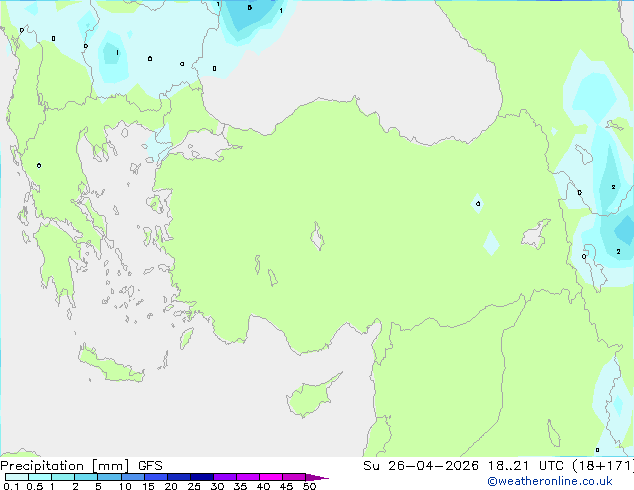
Task: Click the 30–35 mm purple legend swatch
Action: (x=225, y=477)
